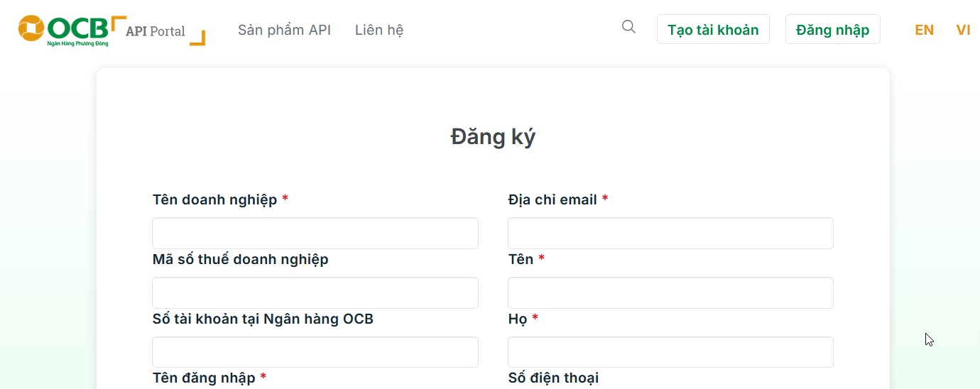The image size is (980, 389).
Task: Open search with the magnifier icon
Action: [x=628, y=27]
